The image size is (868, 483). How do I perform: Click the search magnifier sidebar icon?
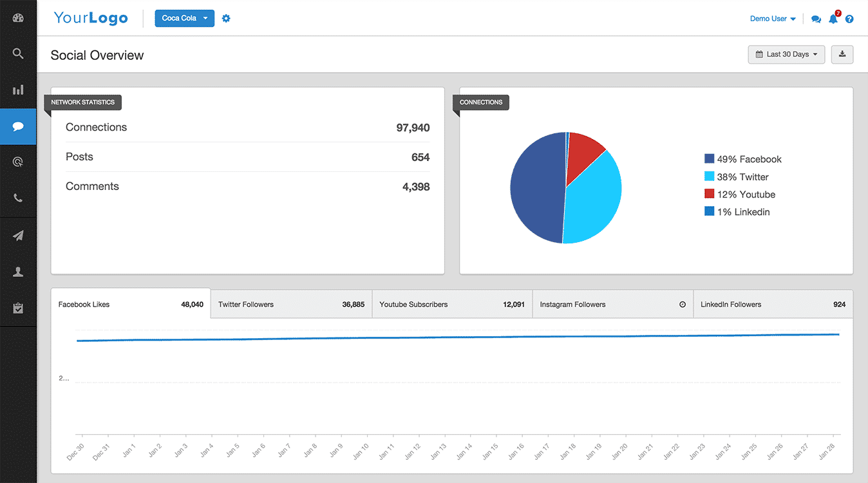coord(18,54)
